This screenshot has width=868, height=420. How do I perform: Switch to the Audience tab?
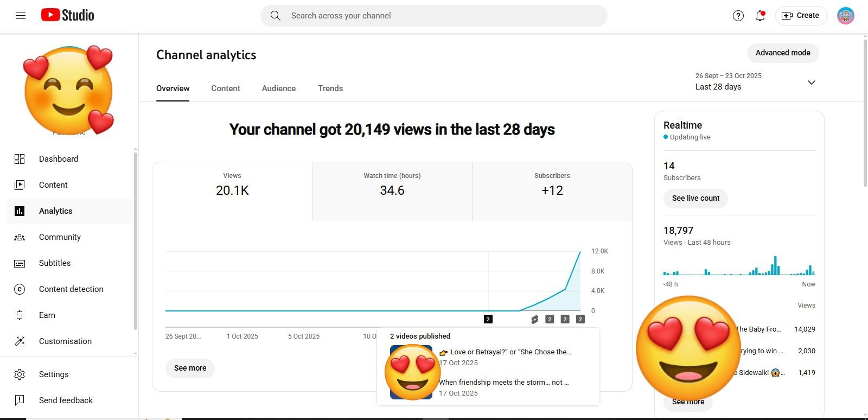pos(279,88)
